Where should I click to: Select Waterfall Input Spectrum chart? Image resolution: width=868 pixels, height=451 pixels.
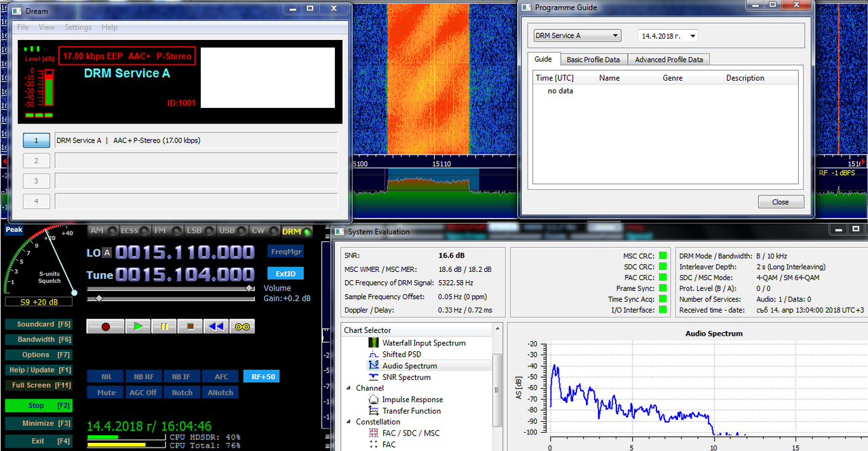pyautogui.click(x=423, y=343)
